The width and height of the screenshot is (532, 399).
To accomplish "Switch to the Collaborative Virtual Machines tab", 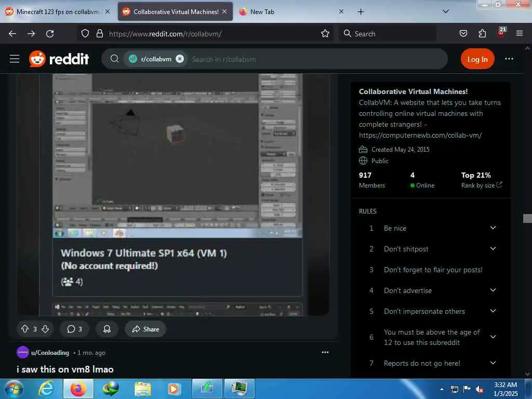I will (175, 12).
